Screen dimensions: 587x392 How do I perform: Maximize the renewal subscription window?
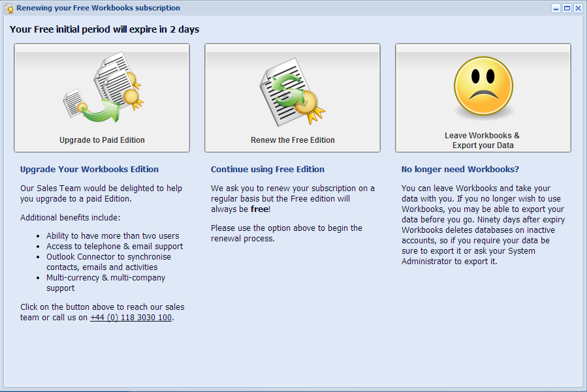[x=567, y=8]
